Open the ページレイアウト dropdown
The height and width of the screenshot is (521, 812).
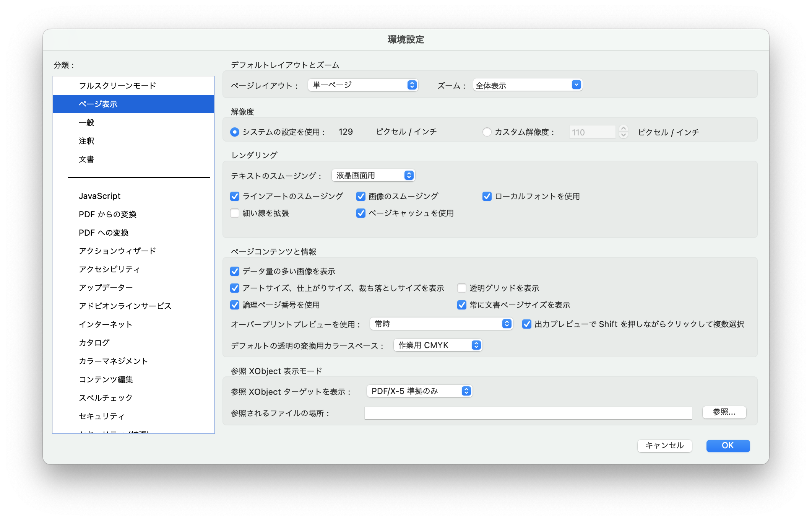(362, 85)
